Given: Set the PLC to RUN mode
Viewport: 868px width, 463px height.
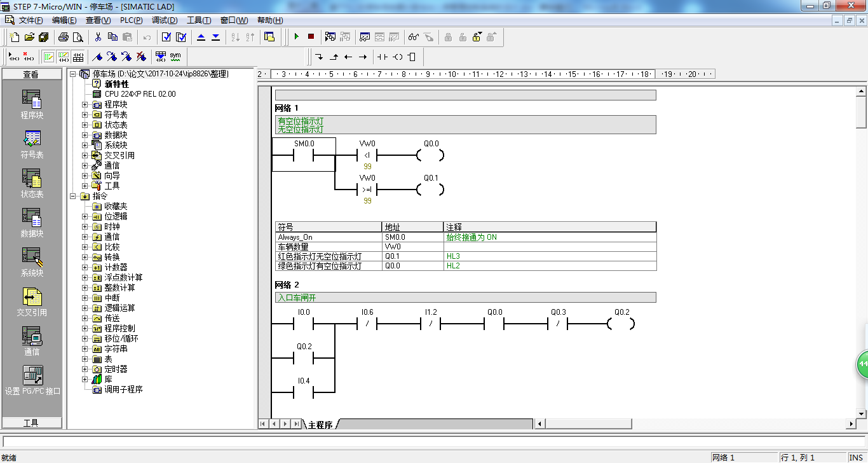Looking at the screenshot, I should pos(296,37).
